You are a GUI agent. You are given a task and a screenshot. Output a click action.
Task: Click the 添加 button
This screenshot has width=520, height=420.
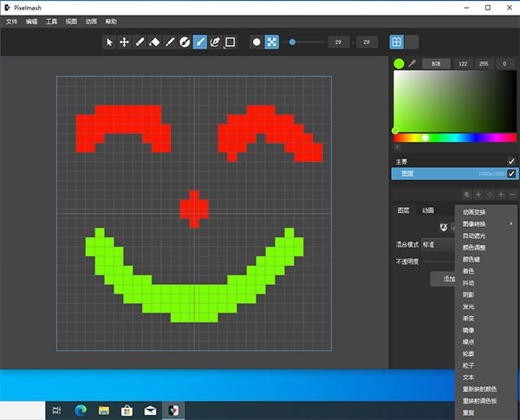point(444,279)
